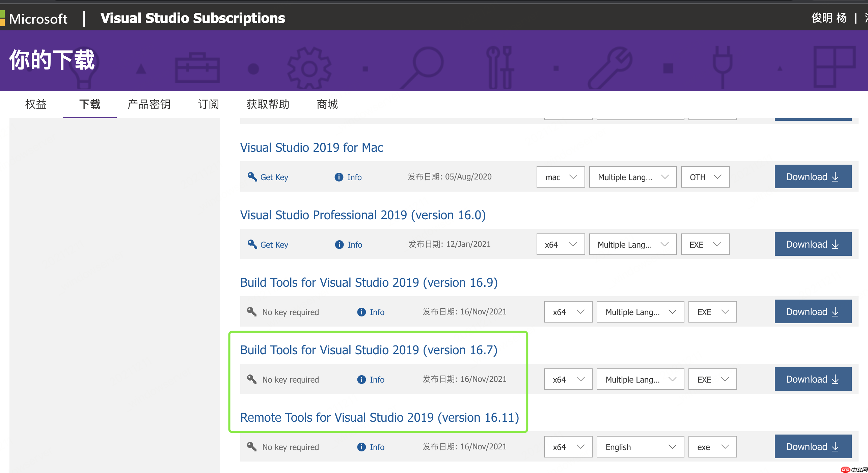Open the 'English' language dropdown for Remote Tools
Viewport: 868px width, 473px height.
click(640, 447)
